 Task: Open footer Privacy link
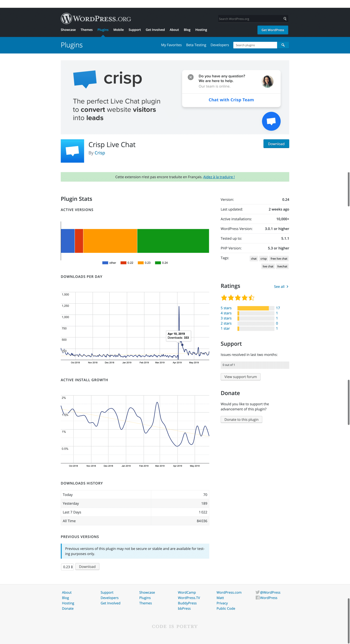tap(222, 603)
